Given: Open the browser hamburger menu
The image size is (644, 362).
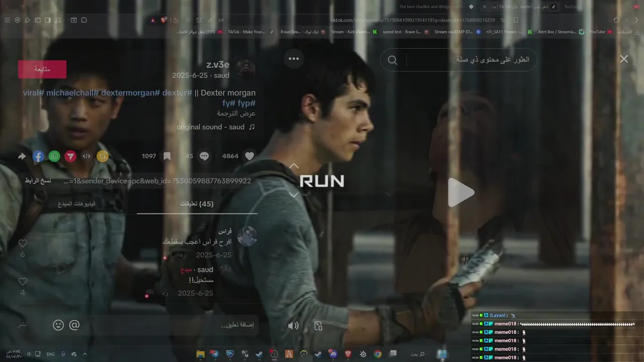Looking at the screenshot, I should tap(7, 20).
